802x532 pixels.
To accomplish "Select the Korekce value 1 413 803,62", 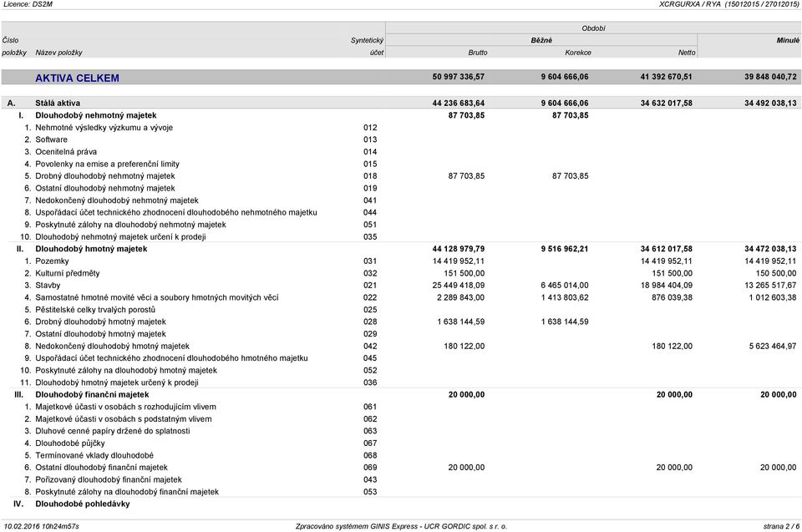I will pos(565,297).
